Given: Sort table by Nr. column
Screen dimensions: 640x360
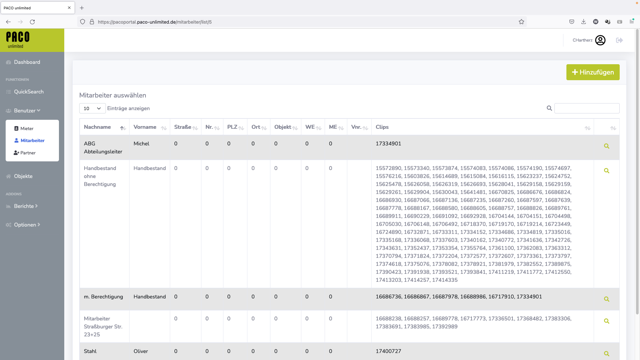Looking at the screenshot, I should [212, 127].
